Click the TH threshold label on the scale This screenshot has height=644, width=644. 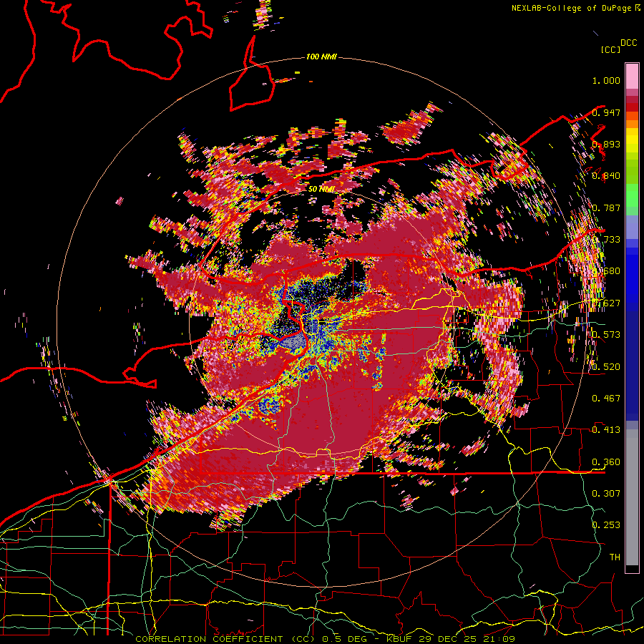click(x=615, y=557)
